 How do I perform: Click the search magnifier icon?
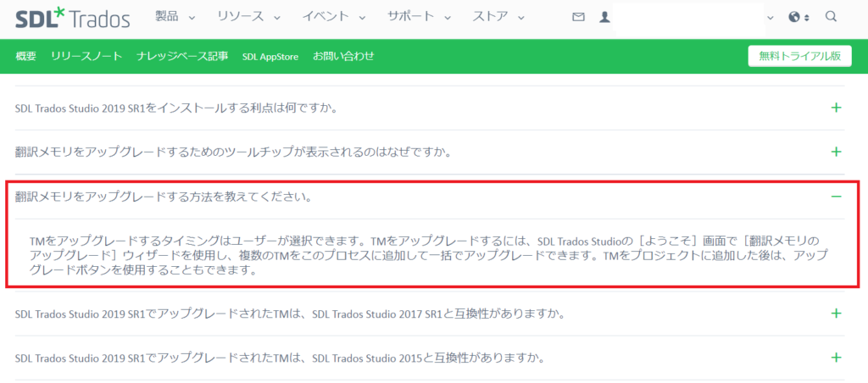tap(831, 17)
